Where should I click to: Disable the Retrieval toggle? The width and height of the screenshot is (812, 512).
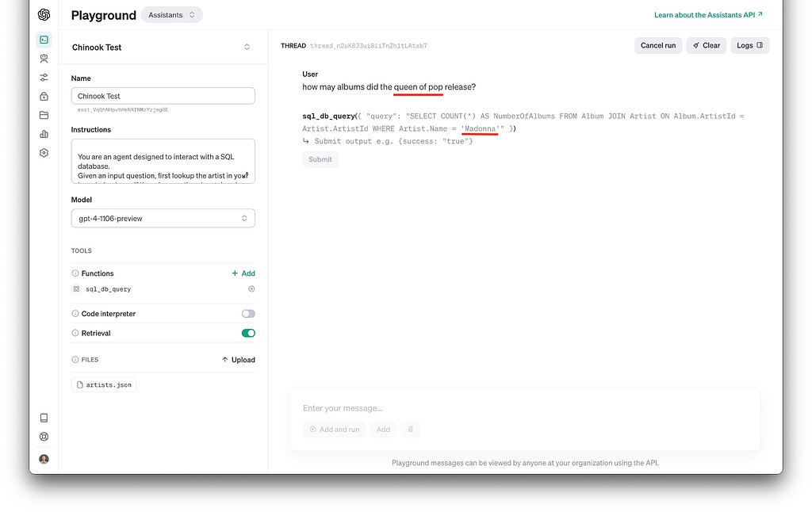click(x=247, y=333)
